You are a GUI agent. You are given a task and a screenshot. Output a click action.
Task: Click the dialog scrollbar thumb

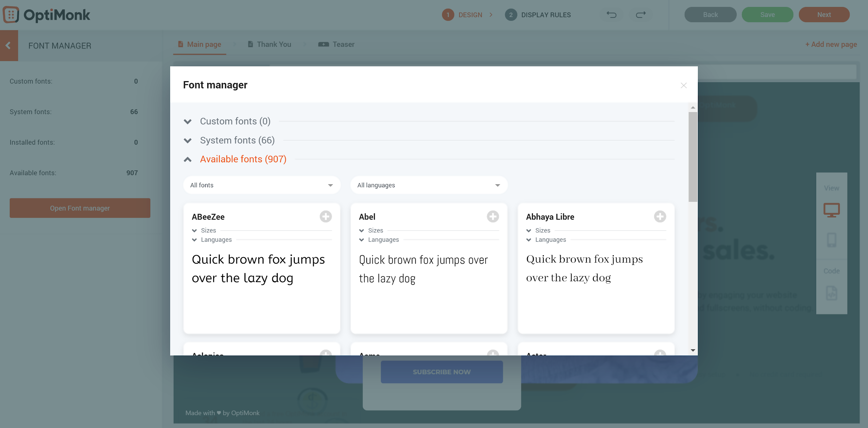[x=693, y=157]
